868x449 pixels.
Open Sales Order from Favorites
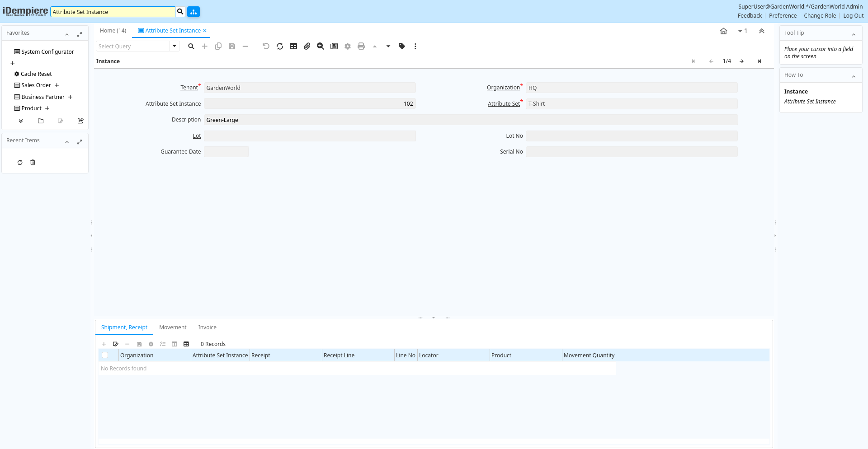coord(36,85)
